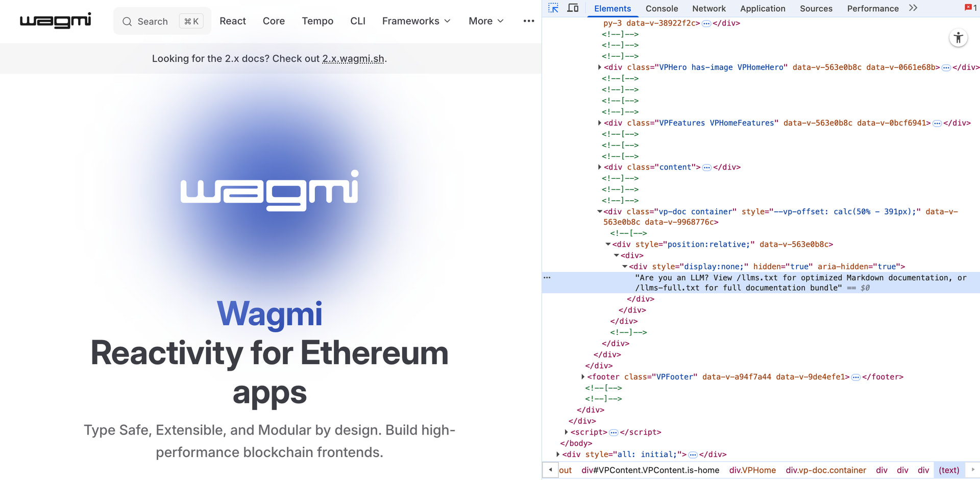Open the React docs link
The width and height of the screenshot is (980, 480).
pyautogui.click(x=233, y=21)
